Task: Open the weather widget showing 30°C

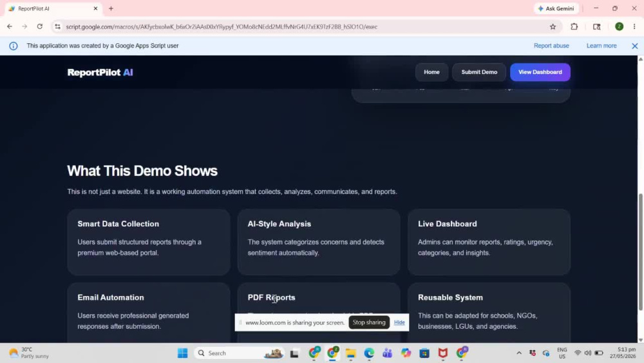Action: (x=29, y=353)
